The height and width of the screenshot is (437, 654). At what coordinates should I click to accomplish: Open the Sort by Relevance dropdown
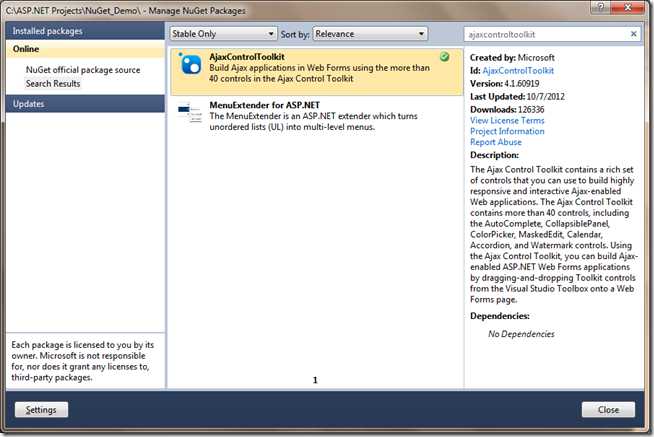370,34
